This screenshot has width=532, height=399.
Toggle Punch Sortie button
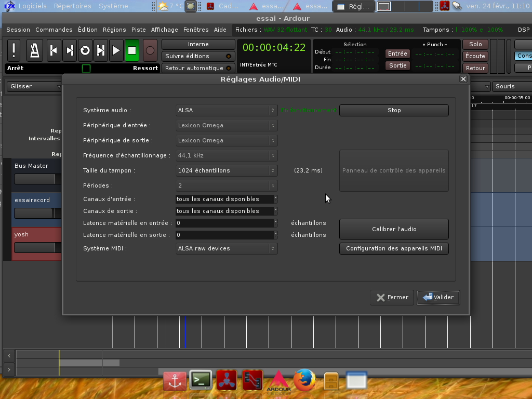pos(397,65)
